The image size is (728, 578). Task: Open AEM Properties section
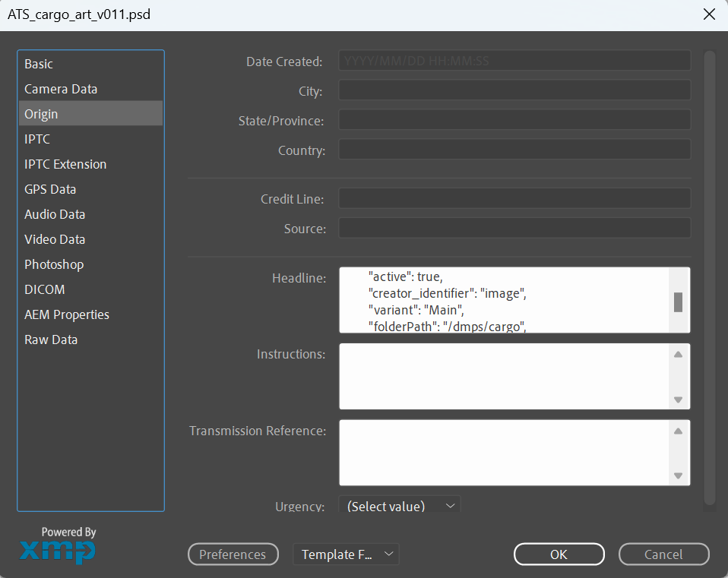pyautogui.click(x=67, y=314)
